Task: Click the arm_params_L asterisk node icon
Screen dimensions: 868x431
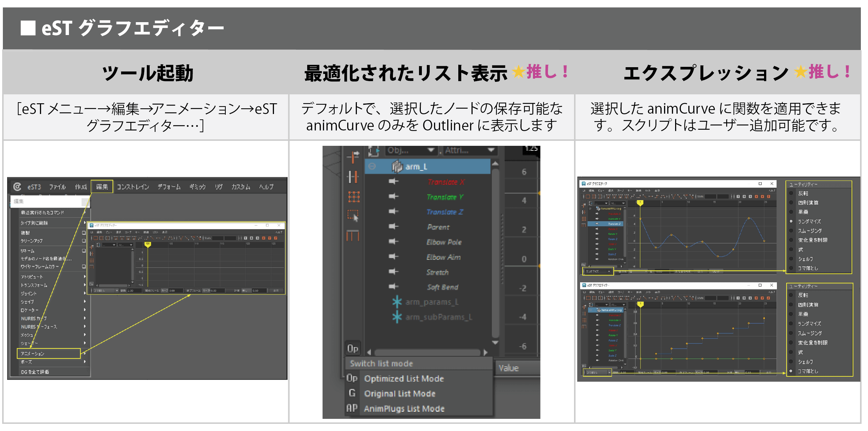Action: [x=397, y=302]
